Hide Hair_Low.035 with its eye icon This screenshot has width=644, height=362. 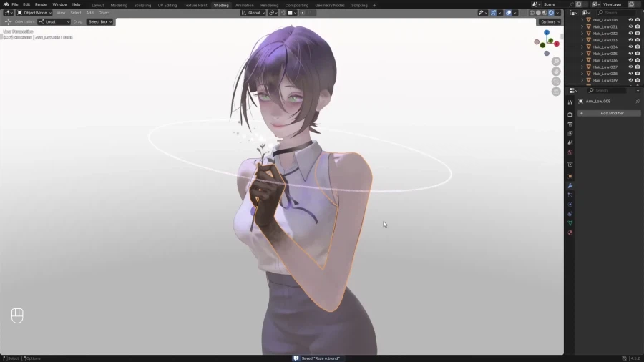[x=630, y=54]
